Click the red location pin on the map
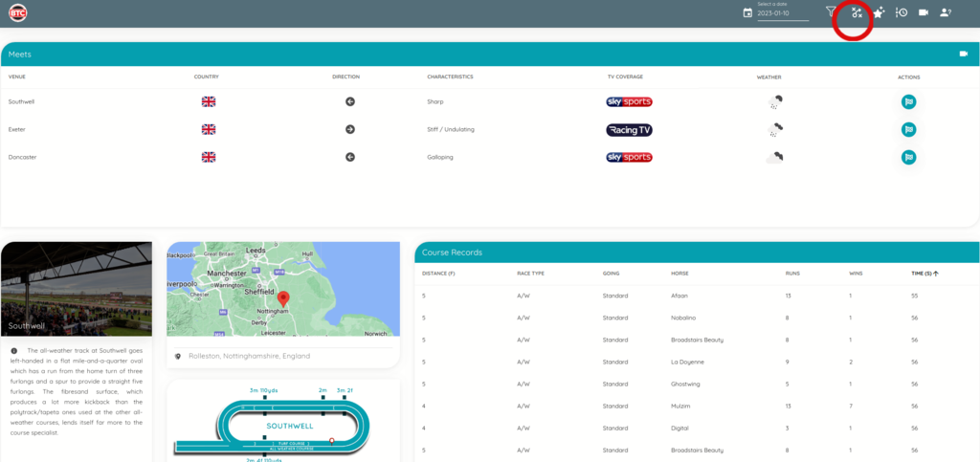This screenshot has width=980, height=462. [282, 299]
